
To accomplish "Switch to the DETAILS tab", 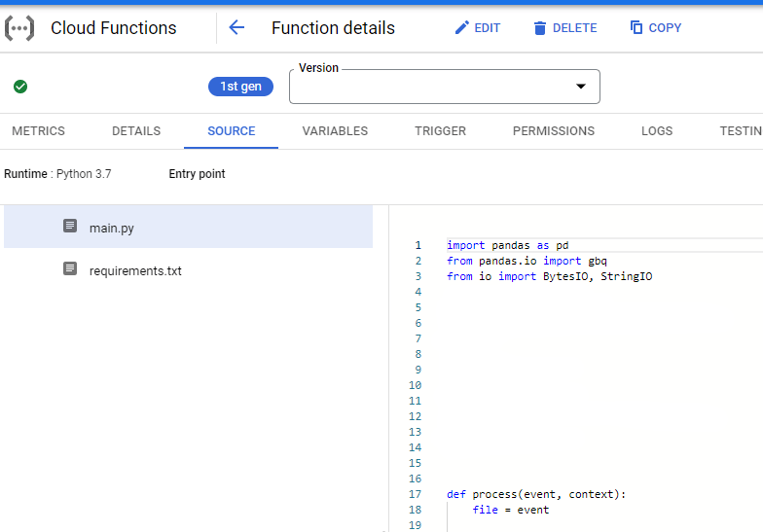I will pyautogui.click(x=136, y=130).
